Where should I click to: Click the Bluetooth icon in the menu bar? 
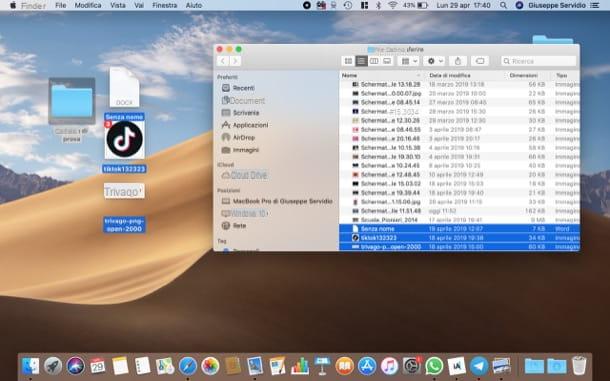tap(379, 5)
